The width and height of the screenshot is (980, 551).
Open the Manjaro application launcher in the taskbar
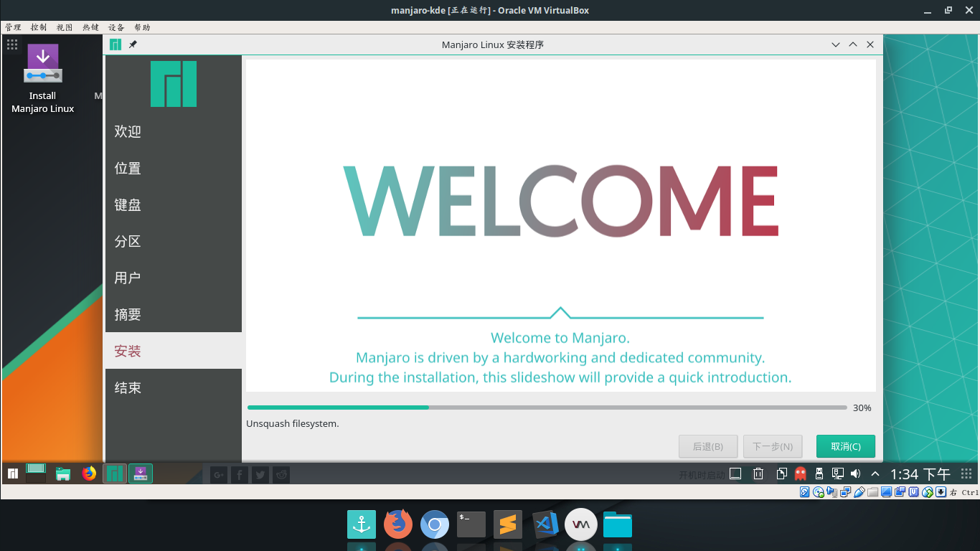coord(13,474)
